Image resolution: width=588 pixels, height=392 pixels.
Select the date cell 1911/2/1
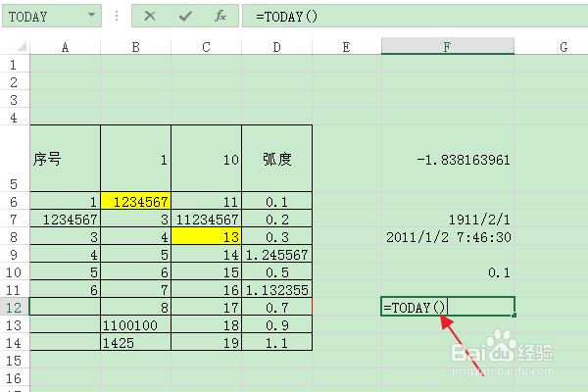point(448,219)
